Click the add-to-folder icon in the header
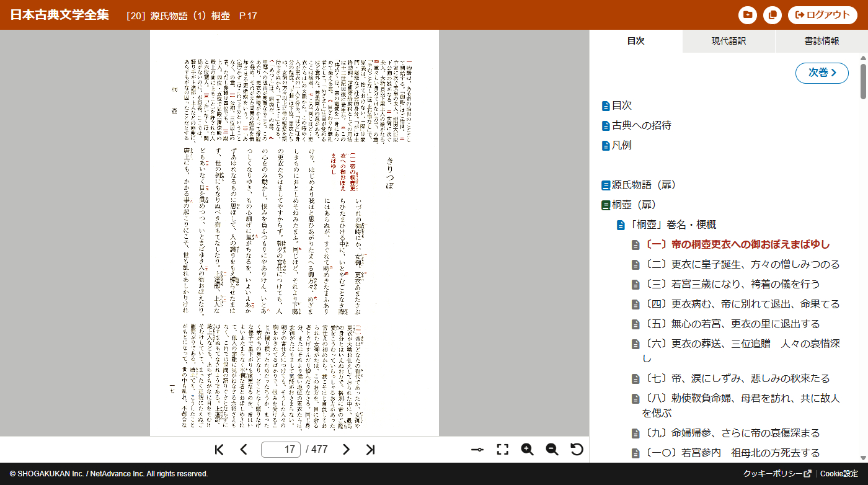Viewport: 868px width, 485px height. pyautogui.click(x=748, y=15)
